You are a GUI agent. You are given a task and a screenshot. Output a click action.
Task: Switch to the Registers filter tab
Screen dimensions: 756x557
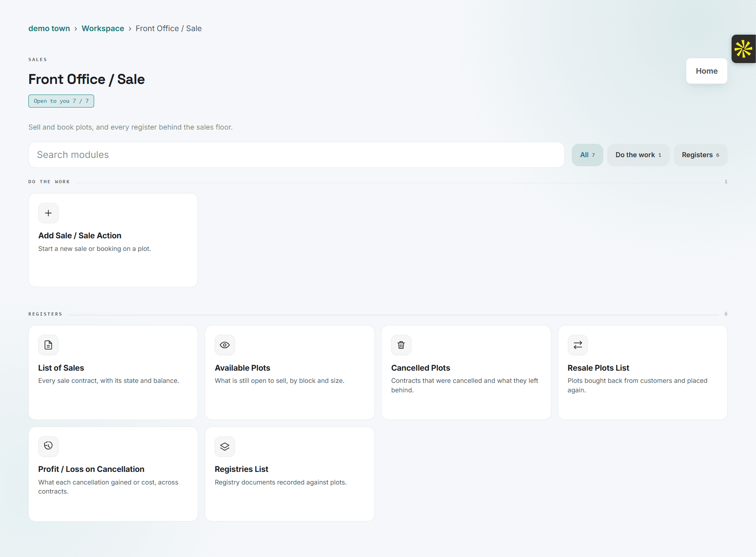(700, 155)
